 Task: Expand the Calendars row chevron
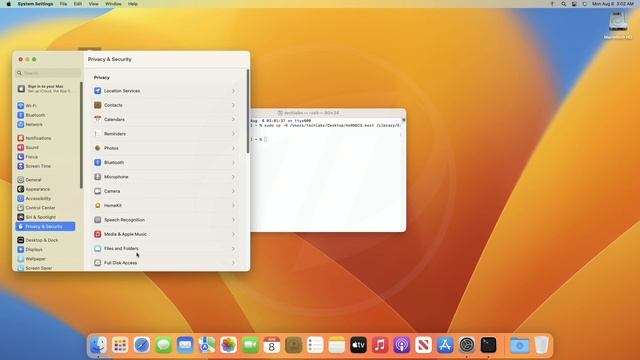233,120
